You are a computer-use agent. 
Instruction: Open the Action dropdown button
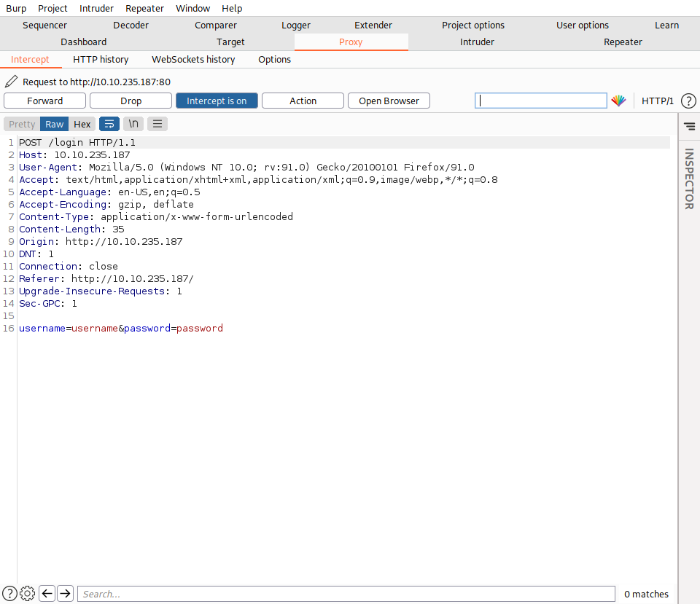(303, 101)
